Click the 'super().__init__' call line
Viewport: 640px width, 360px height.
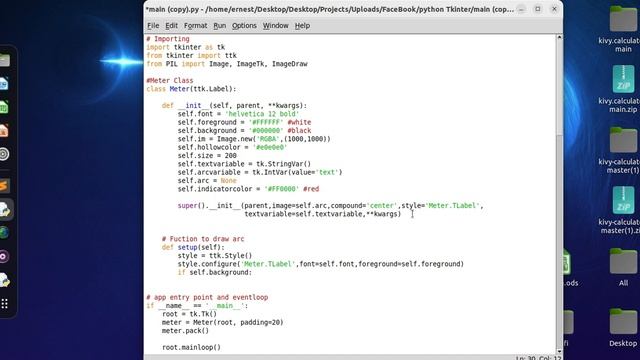click(330, 206)
